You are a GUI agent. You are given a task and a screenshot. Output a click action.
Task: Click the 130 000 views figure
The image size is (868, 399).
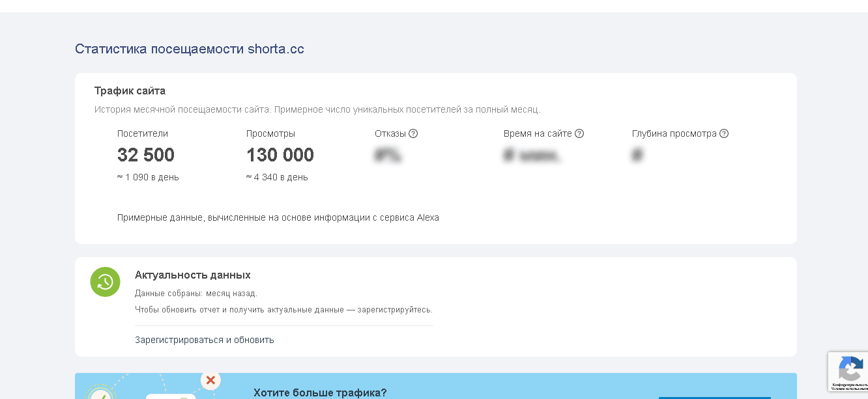pyautogui.click(x=280, y=155)
